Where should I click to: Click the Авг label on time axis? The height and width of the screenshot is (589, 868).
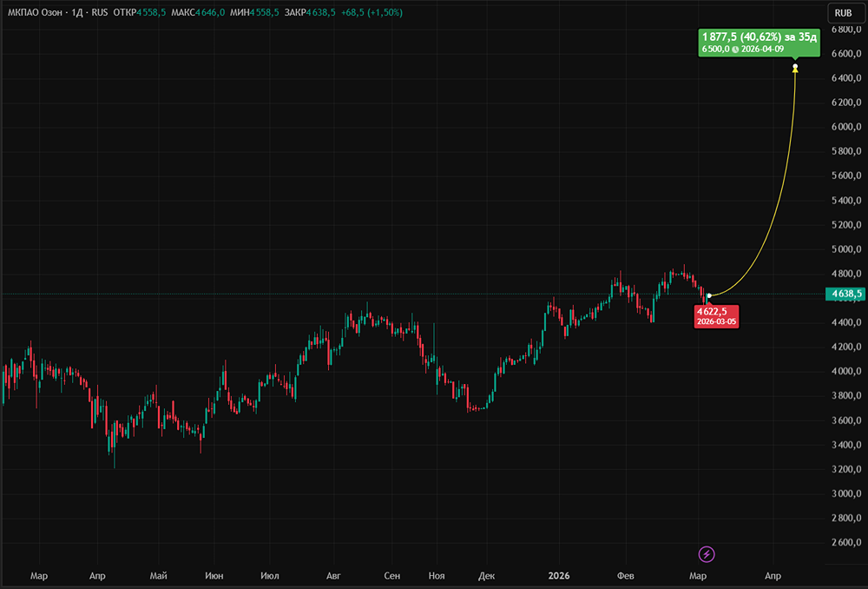point(333,576)
